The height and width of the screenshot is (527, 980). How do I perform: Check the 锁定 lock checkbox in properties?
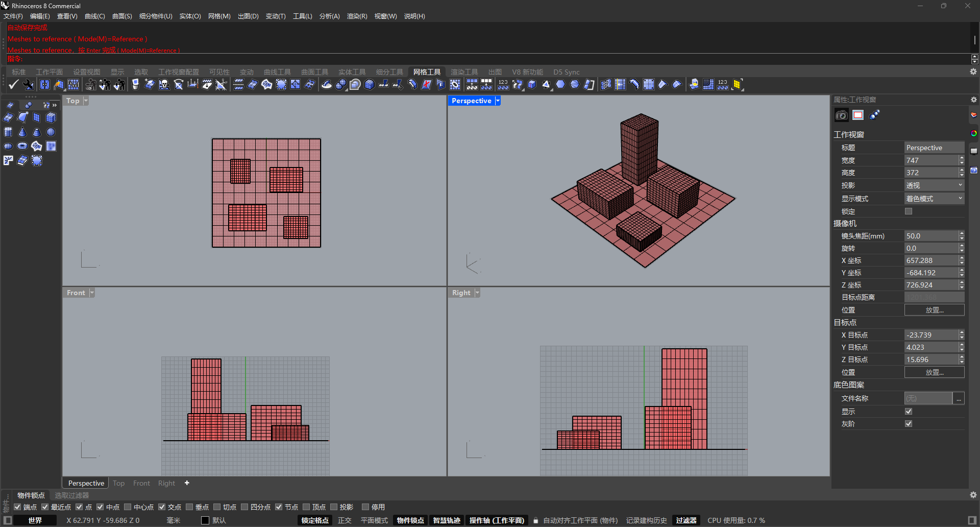(909, 211)
